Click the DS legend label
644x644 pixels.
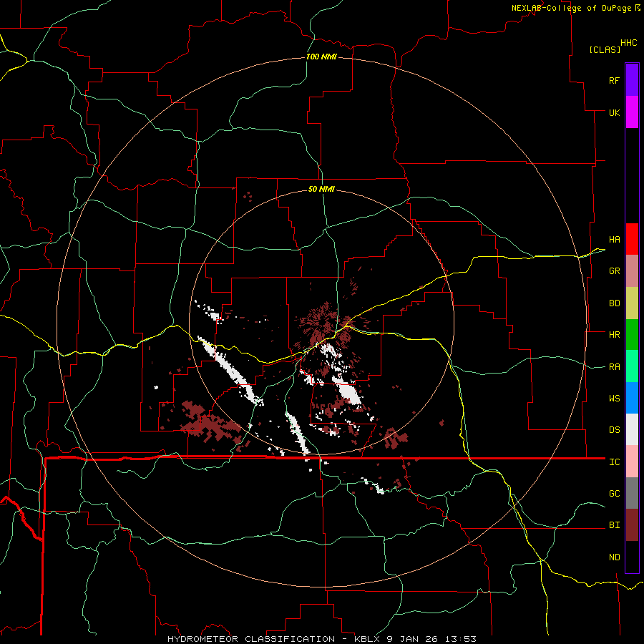tap(614, 430)
